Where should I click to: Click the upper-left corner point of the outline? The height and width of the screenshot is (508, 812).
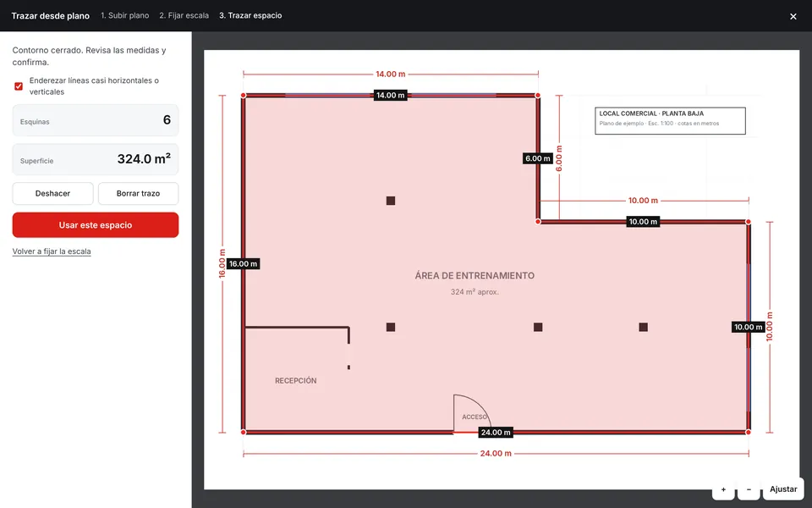click(x=244, y=96)
